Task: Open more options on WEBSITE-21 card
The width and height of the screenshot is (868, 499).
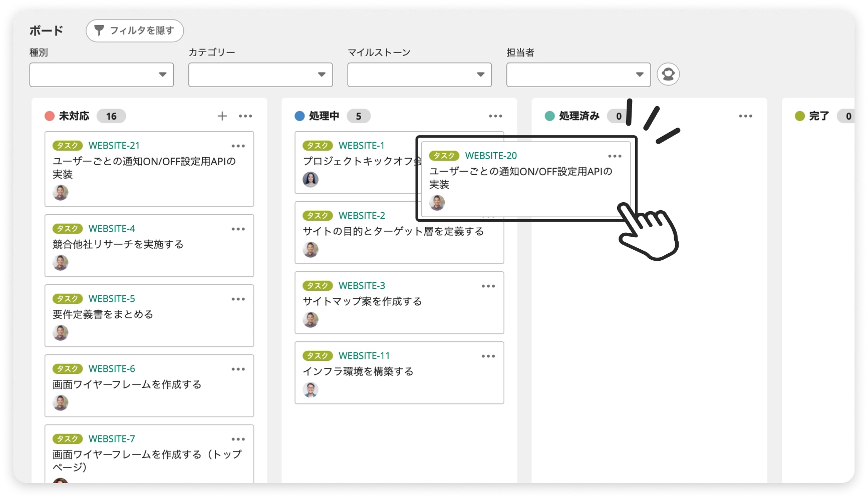Action: (x=238, y=146)
